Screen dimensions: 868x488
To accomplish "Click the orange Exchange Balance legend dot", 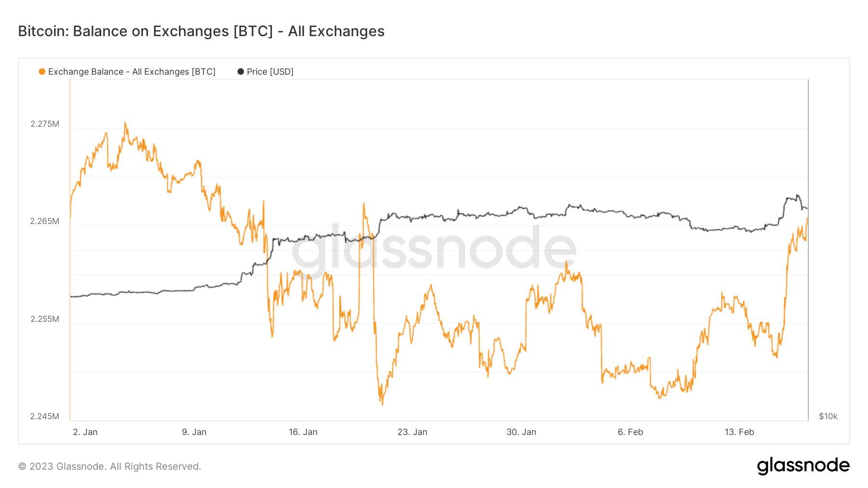I will coord(42,72).
